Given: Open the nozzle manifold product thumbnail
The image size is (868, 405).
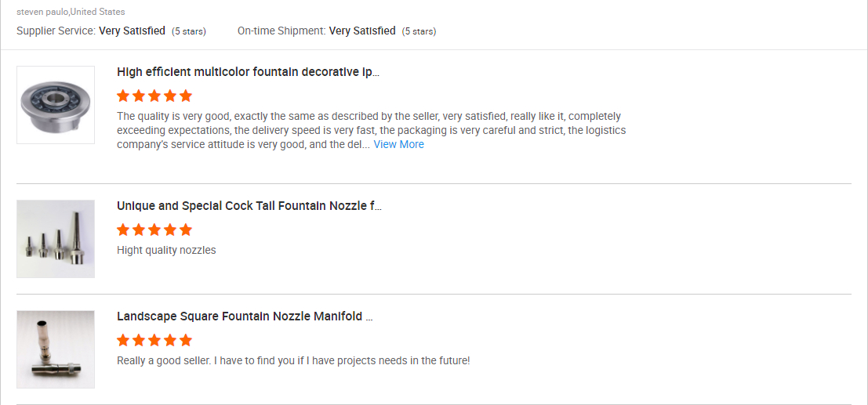Looking at the screenshot, I should pyautogui.click(x=56, y=349).
